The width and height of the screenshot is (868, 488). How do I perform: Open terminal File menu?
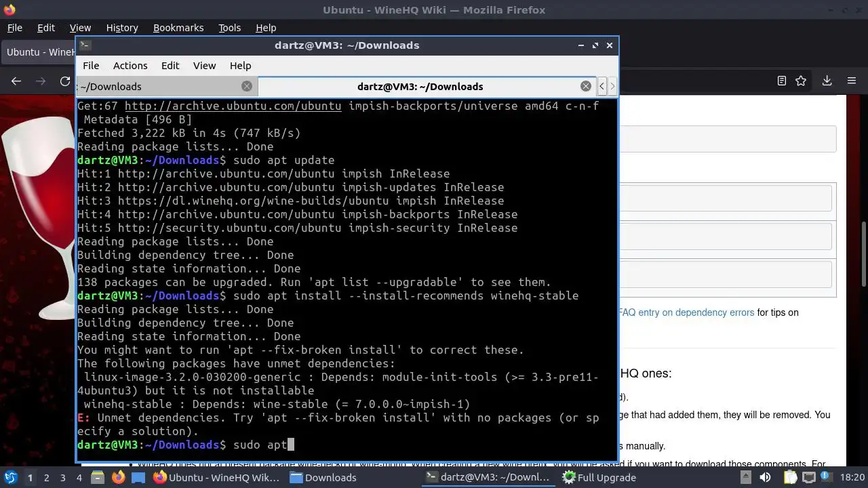(91, 66)
